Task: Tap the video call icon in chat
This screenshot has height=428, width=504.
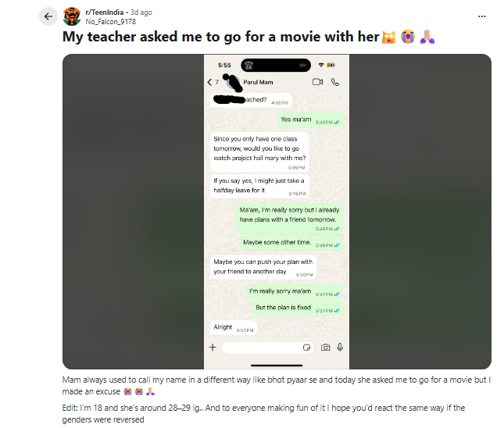Action: pos(317,82)
